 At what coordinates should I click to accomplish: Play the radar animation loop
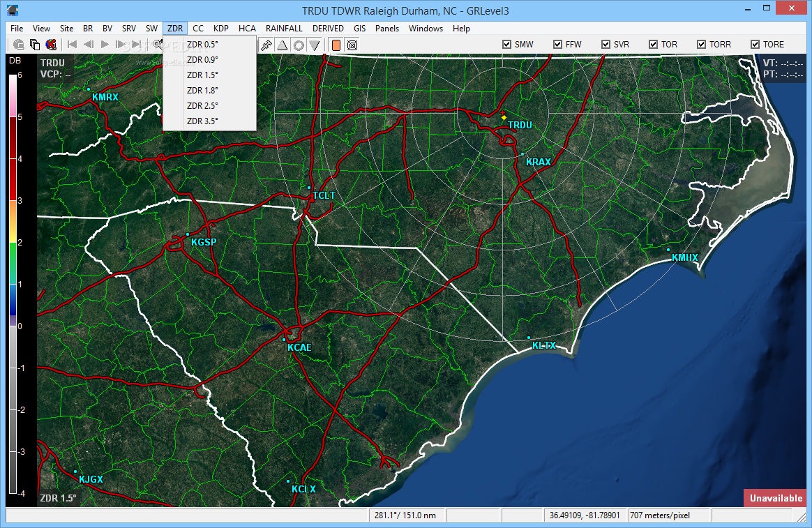coord(105,45)
